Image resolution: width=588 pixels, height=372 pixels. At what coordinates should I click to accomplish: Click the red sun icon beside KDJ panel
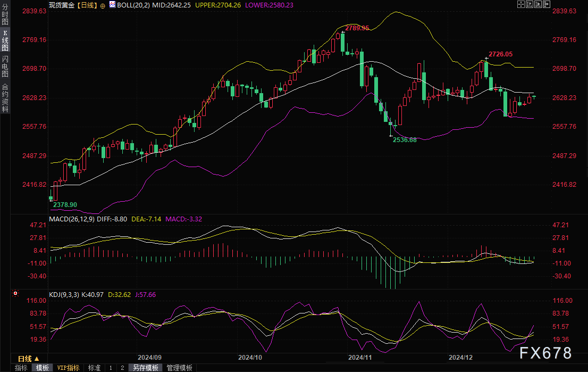pos(15,294)
